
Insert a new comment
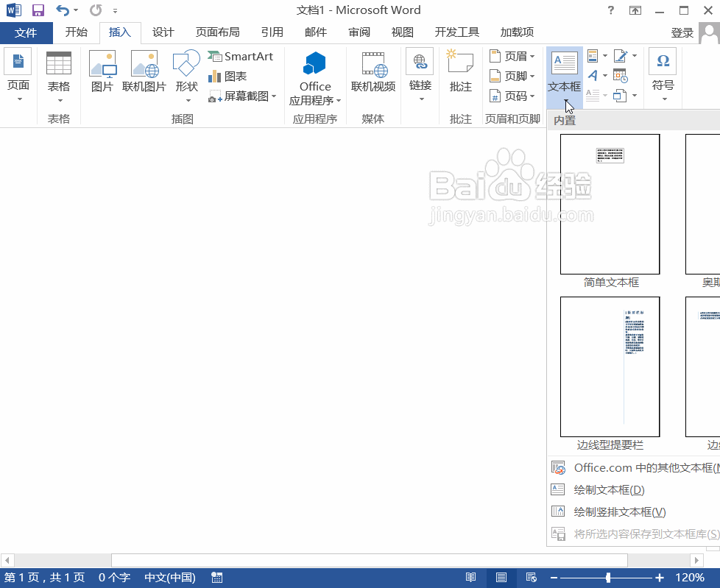(x=460, y=74)
